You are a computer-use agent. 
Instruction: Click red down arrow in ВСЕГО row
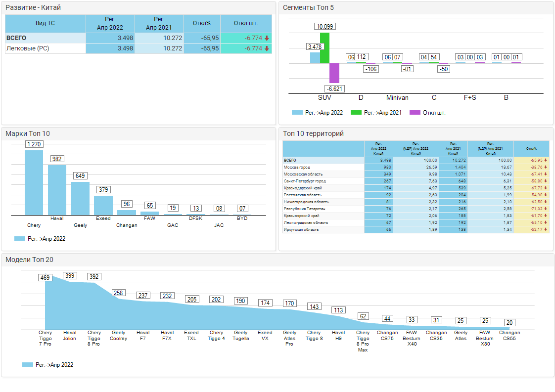267,38
